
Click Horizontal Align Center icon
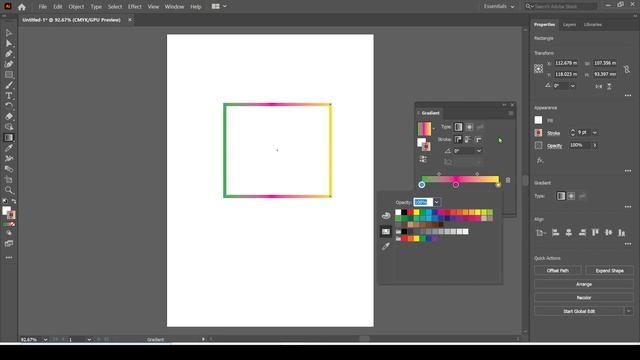tap(569, 233)
